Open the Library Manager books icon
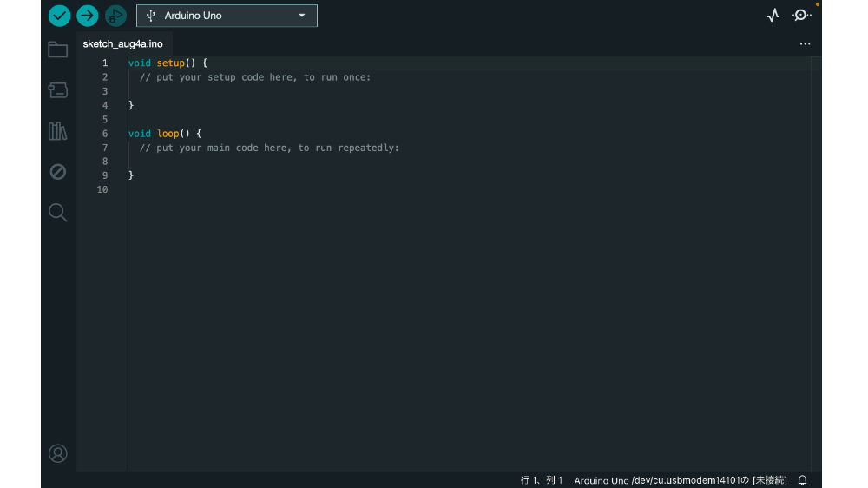 pyautogui.click(x=58, y=131)
